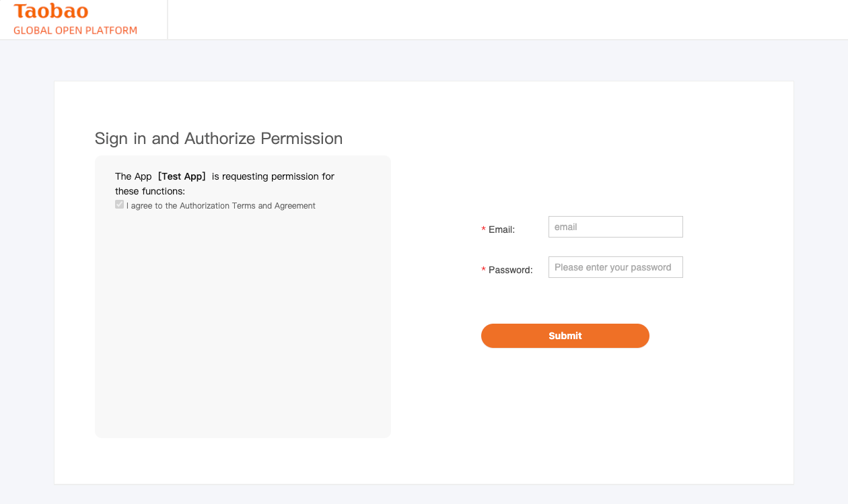Viewport: 848px width, 504px height.
Task: Click the light gray page background below the card
Action: click(424, 495)
